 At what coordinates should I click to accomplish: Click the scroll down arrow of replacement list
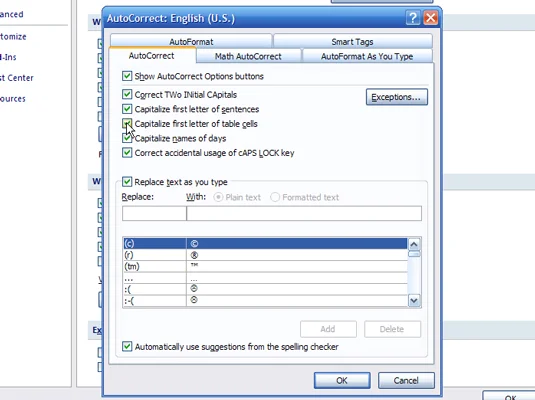(x=414, y=301)
